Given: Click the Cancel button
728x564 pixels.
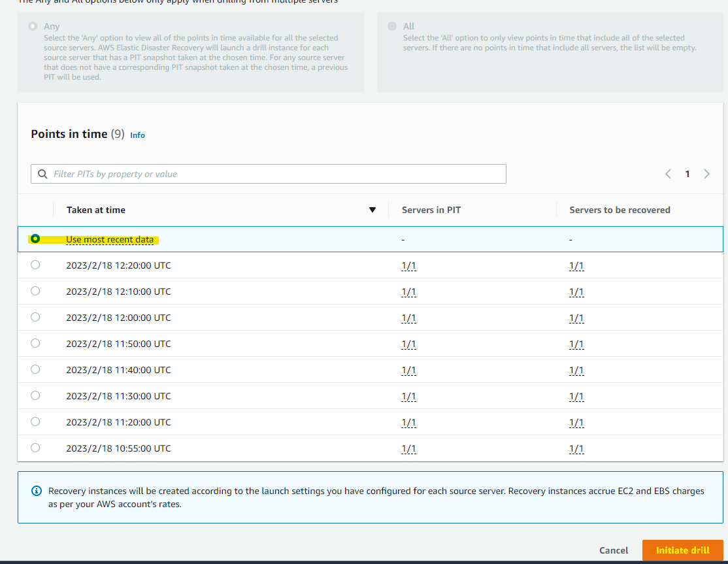Looking at the screenshot, I should [x=614, y=550].
